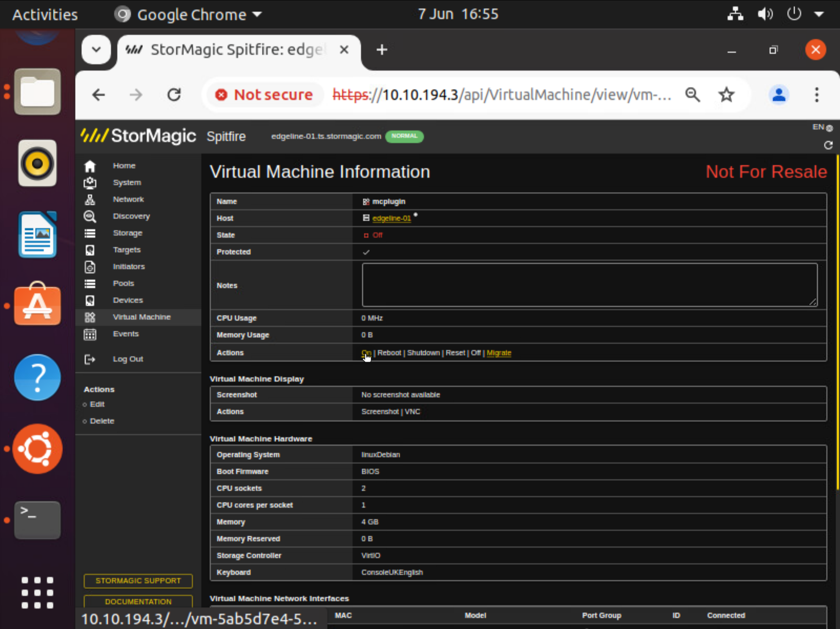
Task: Click in the Notes text area
Action: point(590,285)
